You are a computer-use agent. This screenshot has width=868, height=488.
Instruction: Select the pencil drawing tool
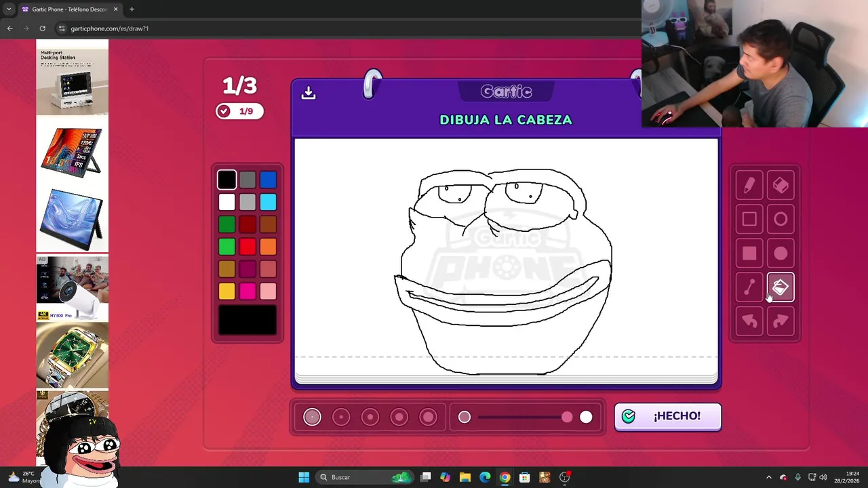[x=749, y=185]
